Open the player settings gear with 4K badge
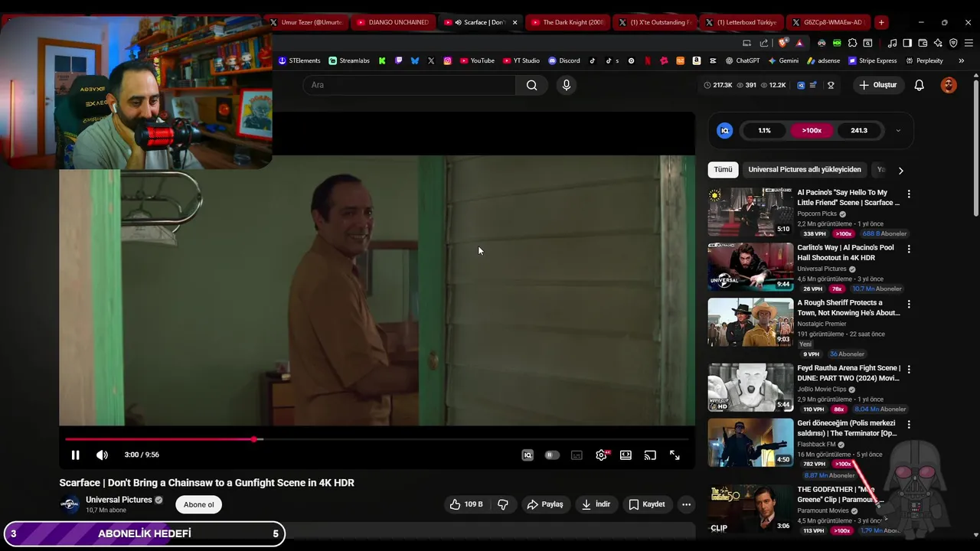980x551 pixels. pos(602,455)
